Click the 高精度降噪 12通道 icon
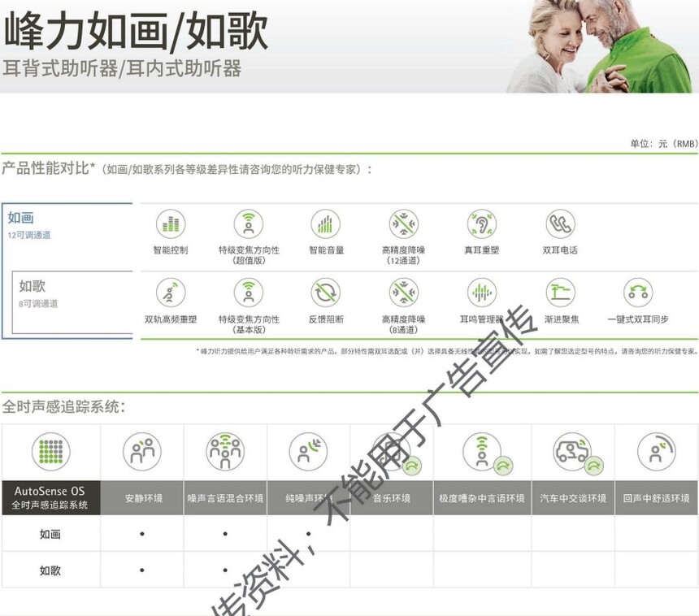This screenshot has width=699, height=616. pyautogui.click(x=404, y=223)
